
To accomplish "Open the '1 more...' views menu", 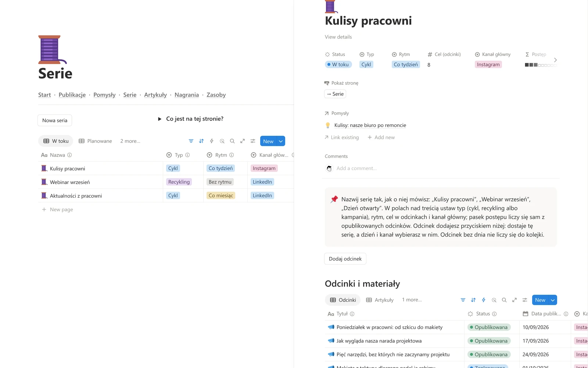I will pos(412,300).
